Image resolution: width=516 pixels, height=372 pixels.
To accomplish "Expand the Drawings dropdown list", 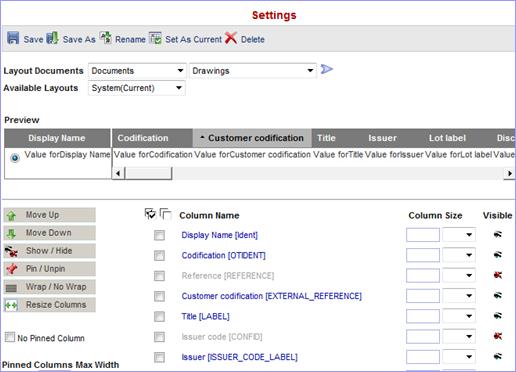I will pyautogui.click(x=253, y=71).
